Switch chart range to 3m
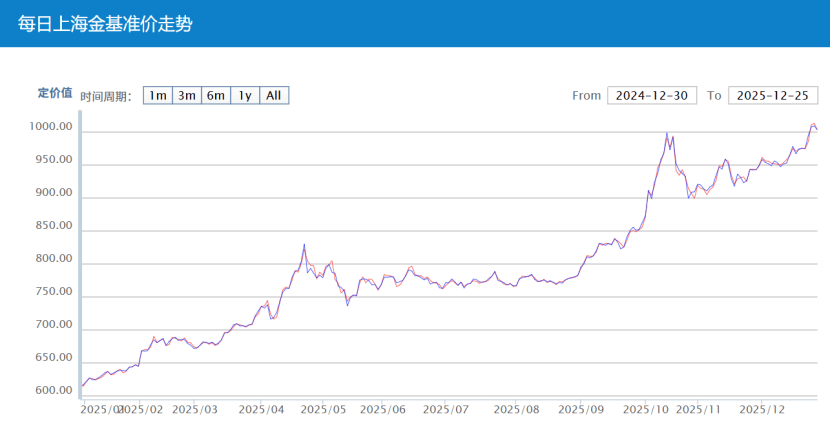The image size is (831, 421). (186, 95)
